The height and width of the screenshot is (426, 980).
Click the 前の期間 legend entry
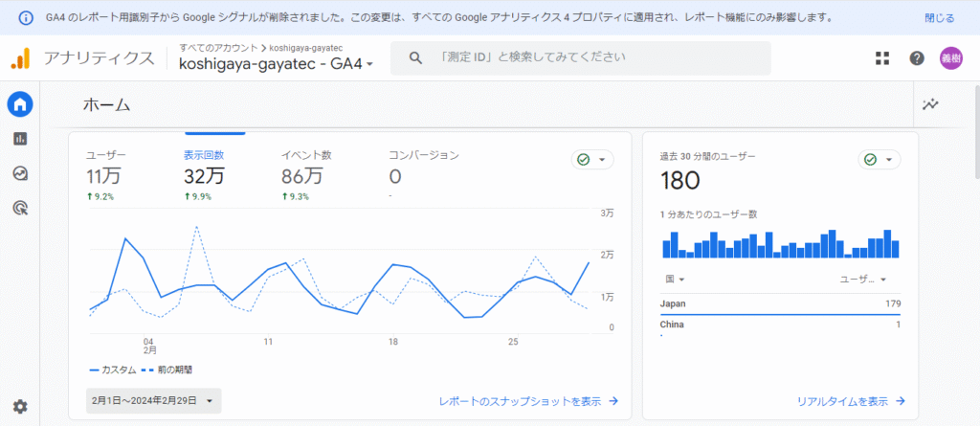coord(167,370)
